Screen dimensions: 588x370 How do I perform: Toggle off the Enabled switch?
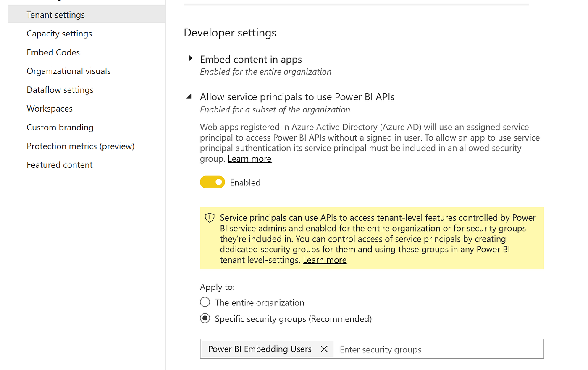click(213, 182)
